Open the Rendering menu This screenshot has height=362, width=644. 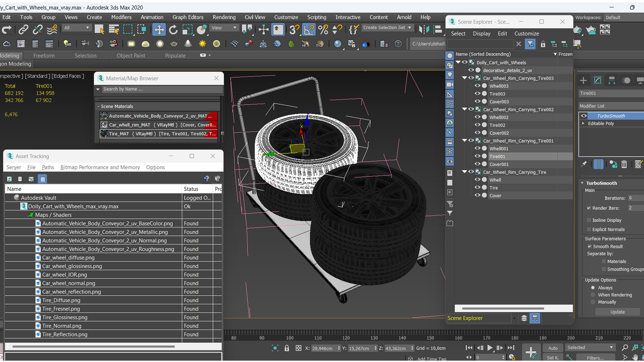pyautogui.click(x=224, y=17)
